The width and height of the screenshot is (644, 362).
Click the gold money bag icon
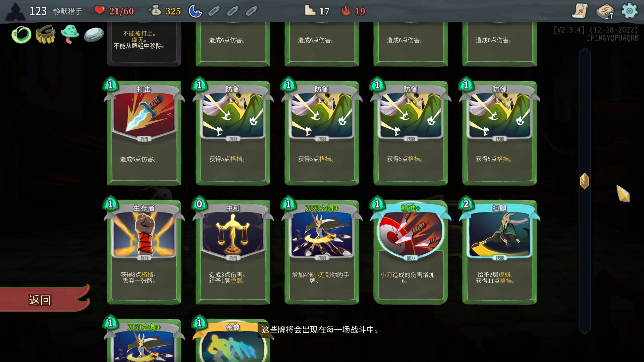tap(155, 11)
